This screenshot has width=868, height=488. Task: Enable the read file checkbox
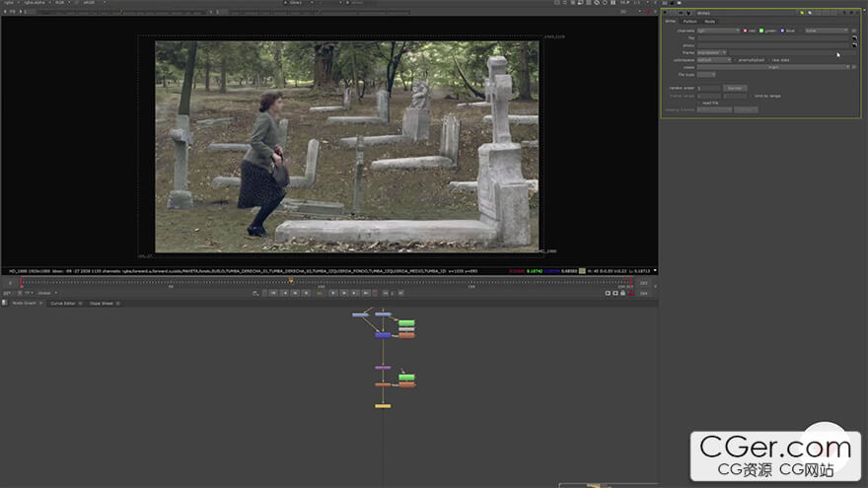[699, 103]
